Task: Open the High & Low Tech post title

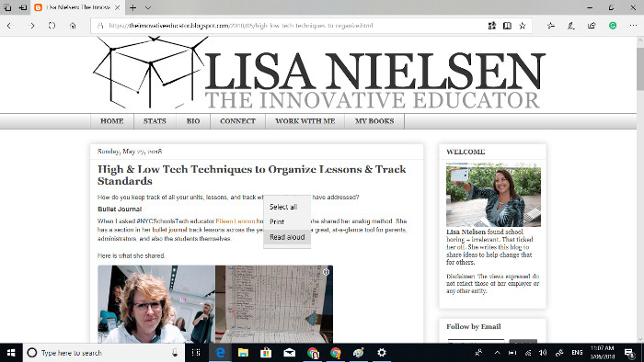Action: 251,175
